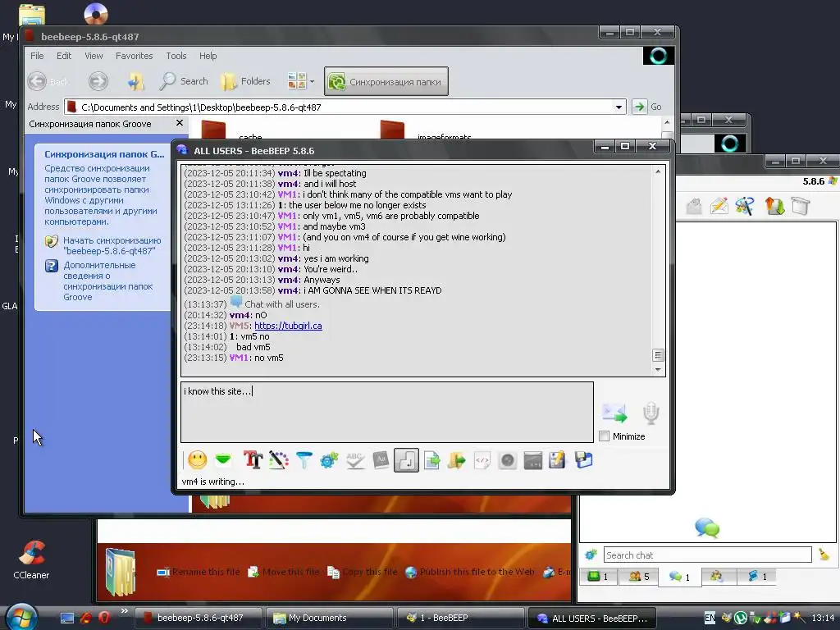This screenshot has height=630, width=840.
Task: Open the Edit menu in Explorer window
Action: point(64,56)
